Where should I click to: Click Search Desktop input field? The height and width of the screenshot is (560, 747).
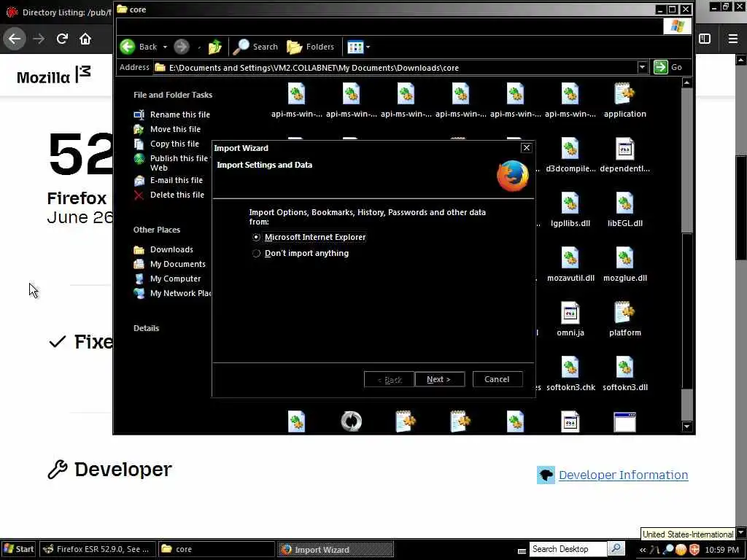click(568, 549)
